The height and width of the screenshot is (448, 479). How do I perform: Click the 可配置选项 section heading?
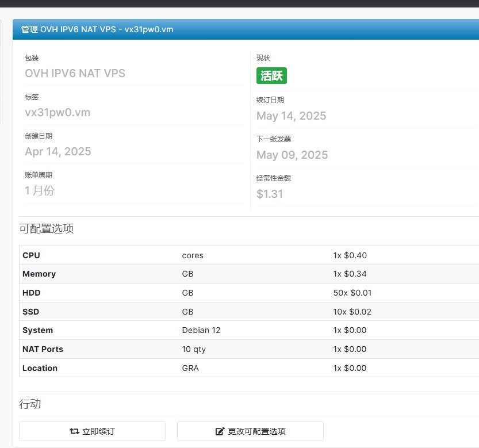tap(47, 228)
